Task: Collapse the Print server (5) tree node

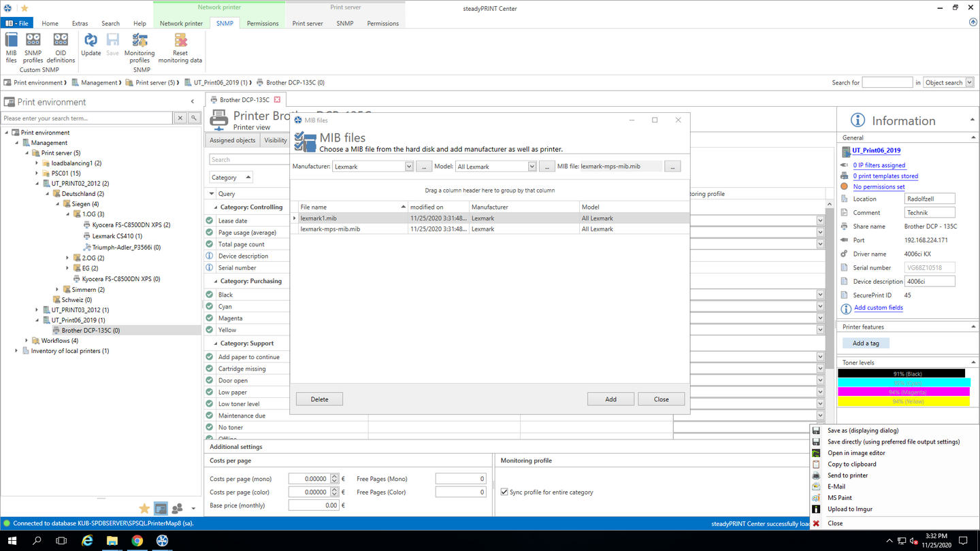Action: click(x=28, y=153)
